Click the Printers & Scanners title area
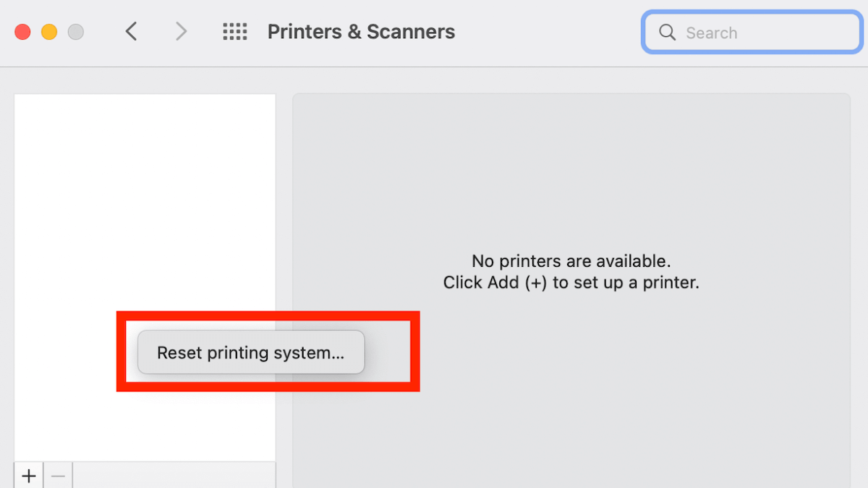Image resolution: width=868 pixels, height=488 pixels. 361,31
